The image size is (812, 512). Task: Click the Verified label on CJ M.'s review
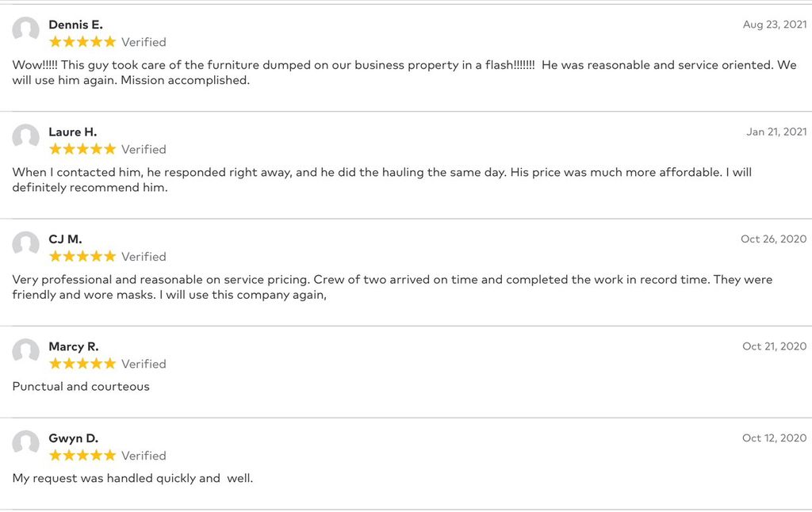coord(144,256)
